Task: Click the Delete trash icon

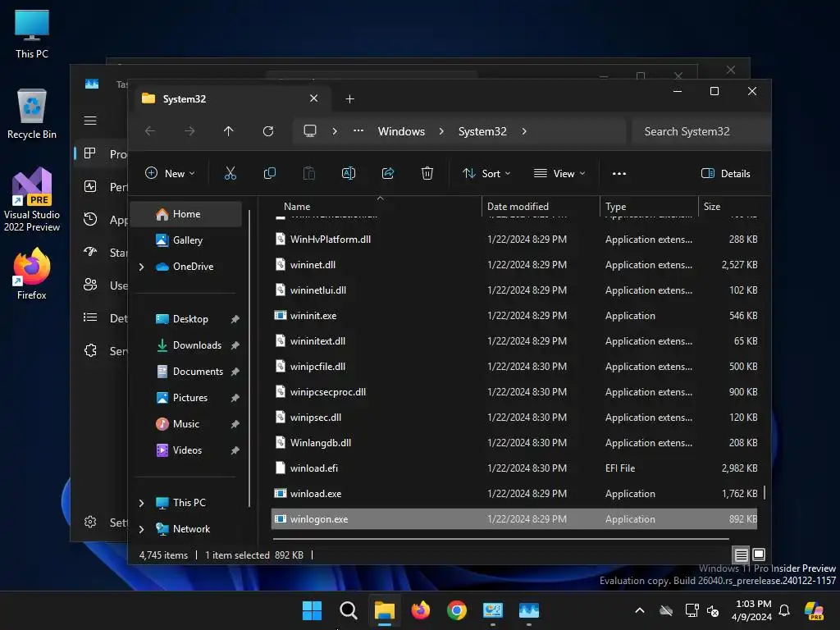Action: pos(427,173)
